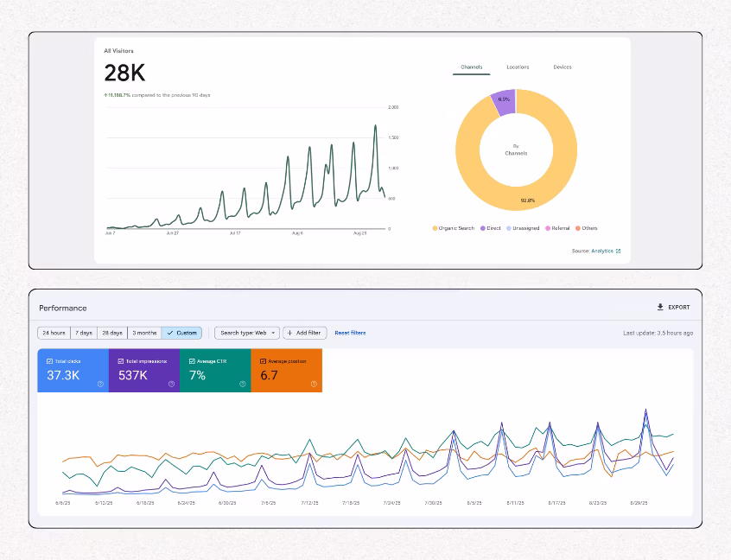Select the 3 months date range
This screenshot has width=731, height=560.
144,333
